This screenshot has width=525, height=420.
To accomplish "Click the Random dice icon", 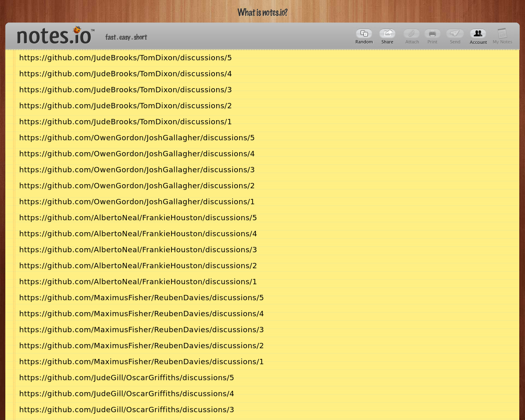I will [x=364, y=34].
